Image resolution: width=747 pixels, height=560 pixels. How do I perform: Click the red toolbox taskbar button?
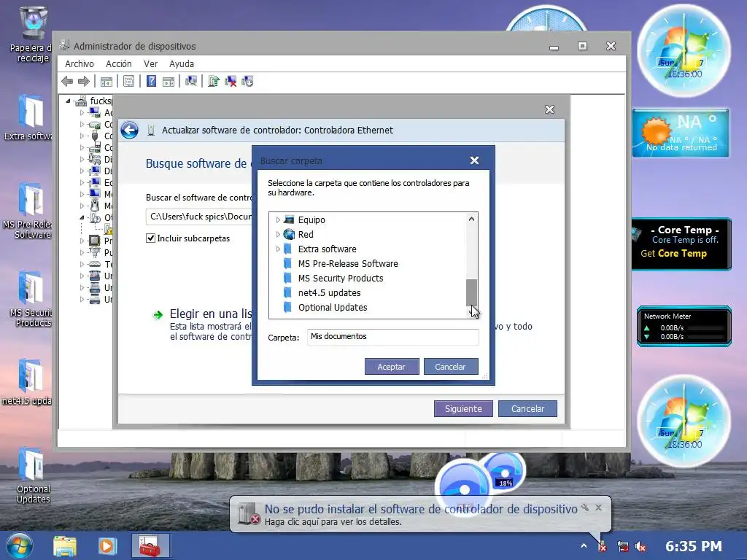click(x=150, y=546)
